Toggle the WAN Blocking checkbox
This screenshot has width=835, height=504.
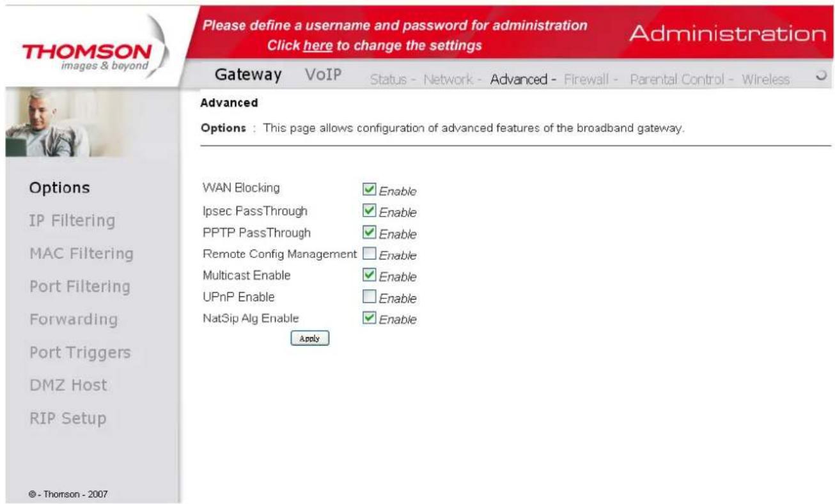pos(368,189)
